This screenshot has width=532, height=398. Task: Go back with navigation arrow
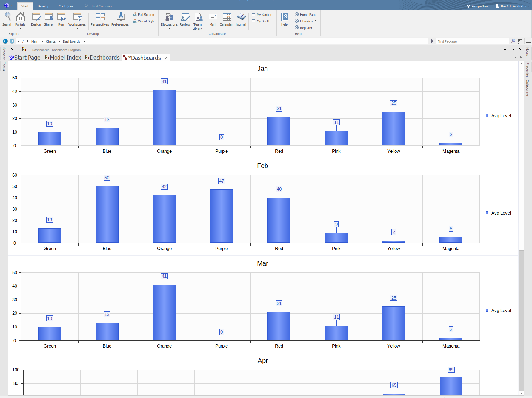pos(5,41)
